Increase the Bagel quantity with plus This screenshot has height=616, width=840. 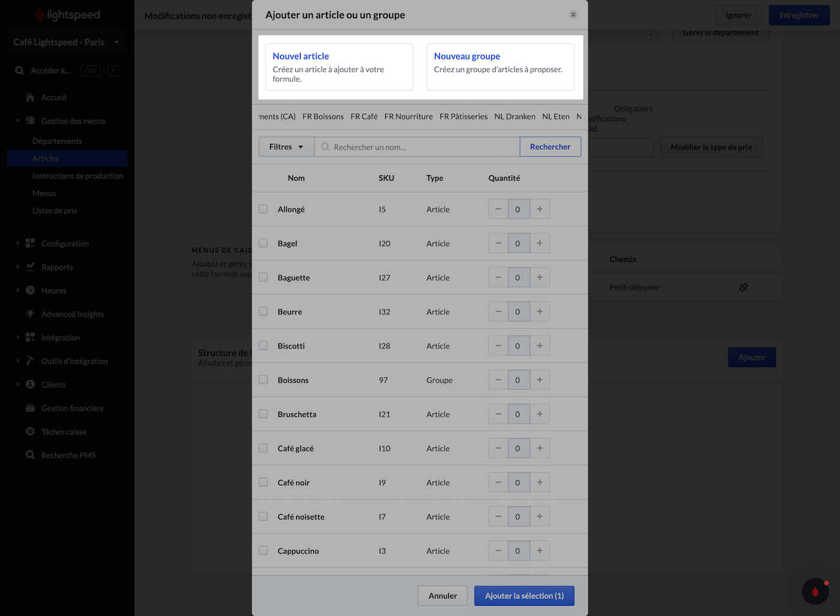(x=539, y=243)
